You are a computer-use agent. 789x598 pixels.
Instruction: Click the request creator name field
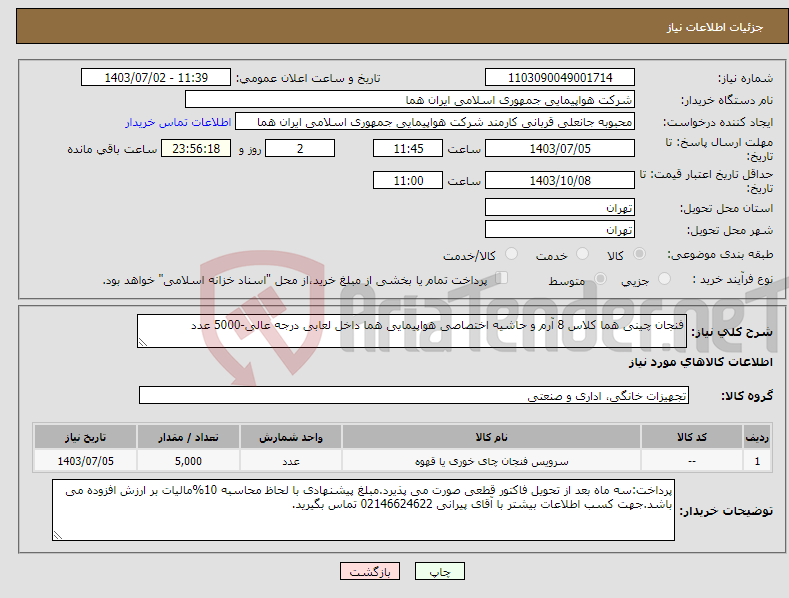(x=435, y=122)
